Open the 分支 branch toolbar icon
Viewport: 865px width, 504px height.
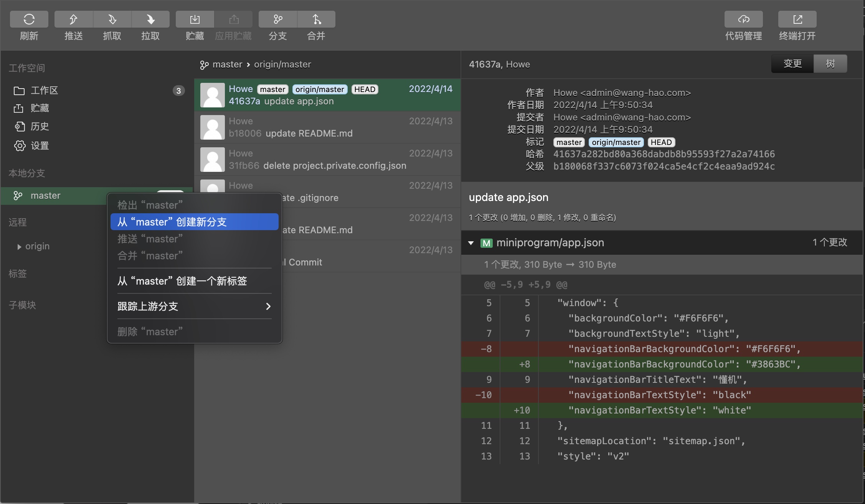pos(278,19)
